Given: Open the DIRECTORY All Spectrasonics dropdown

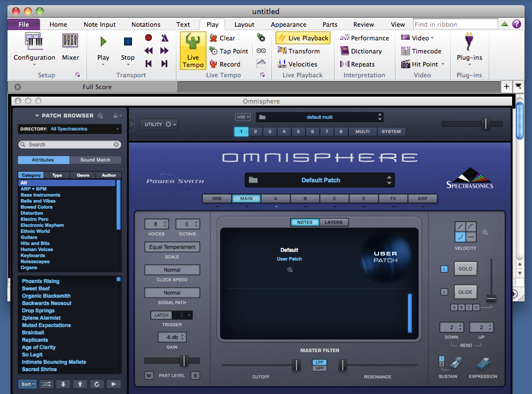Looking at the screenshot, I should [69, 129].
